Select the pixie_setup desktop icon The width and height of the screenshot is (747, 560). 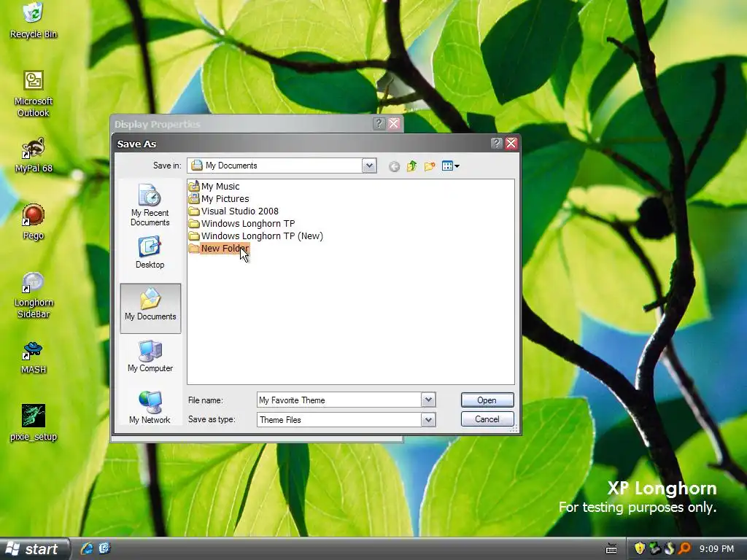pos(33,423)
